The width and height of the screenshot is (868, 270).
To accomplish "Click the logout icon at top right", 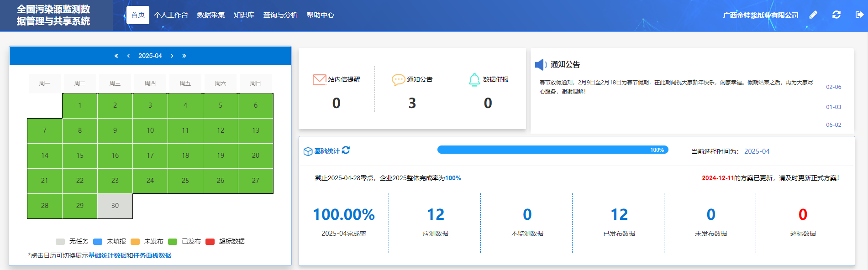I will 859,15.
